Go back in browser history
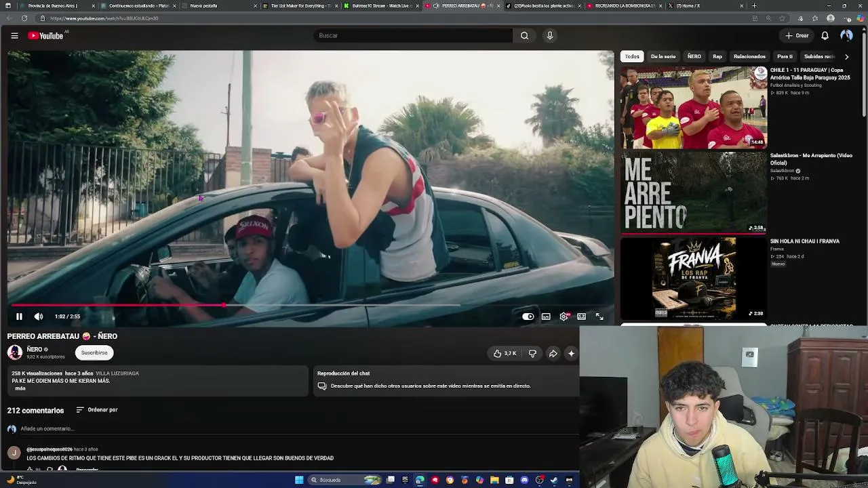 pyautogui.click(x=8, y=18)
